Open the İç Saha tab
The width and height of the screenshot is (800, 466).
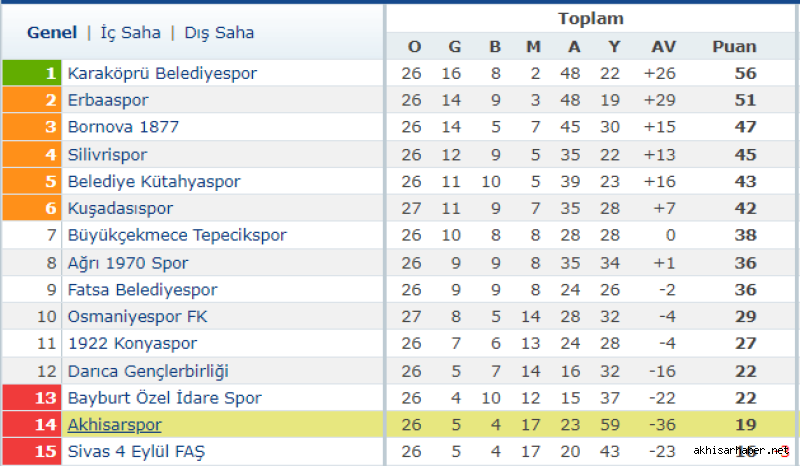(131, 33)
